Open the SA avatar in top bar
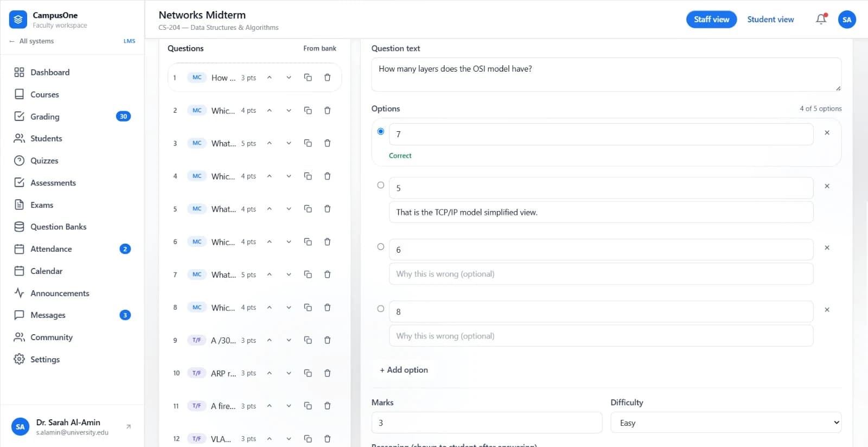 pos(847,20)
